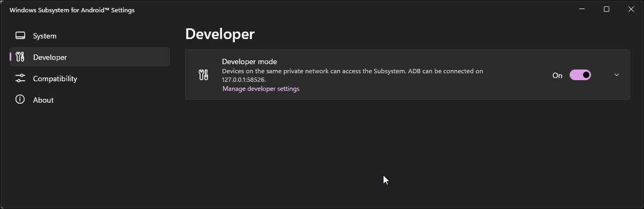Click the Windows Subsystem for Android Settings title

72,10
